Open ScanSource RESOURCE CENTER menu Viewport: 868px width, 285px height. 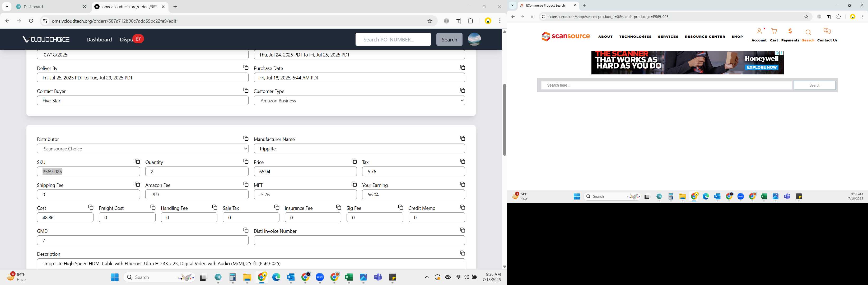point(705,37)
